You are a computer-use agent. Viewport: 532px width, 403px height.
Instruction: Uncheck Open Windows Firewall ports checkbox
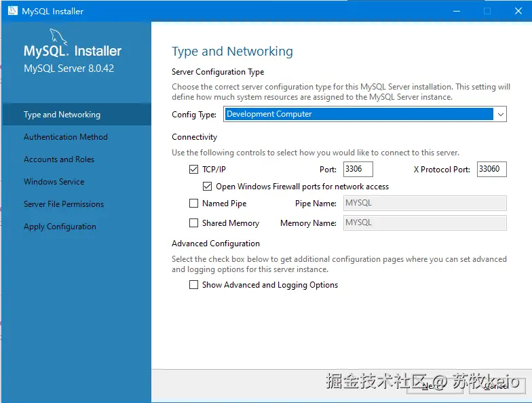(x=207, y=186)
